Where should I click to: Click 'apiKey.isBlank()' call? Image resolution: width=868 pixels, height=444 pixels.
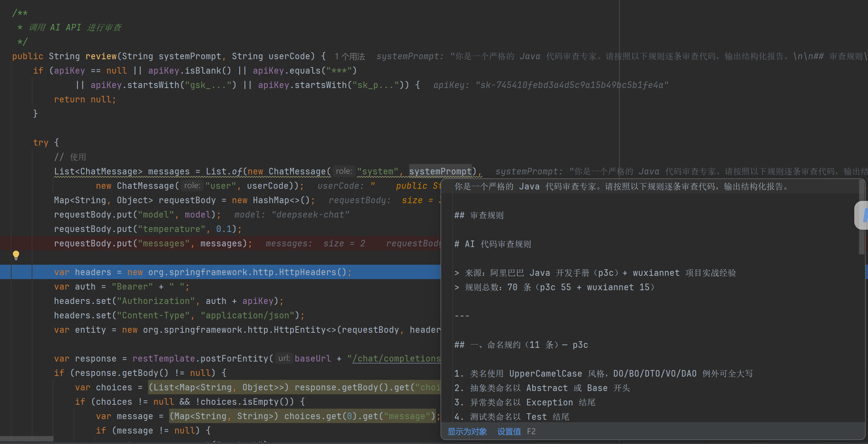190,70
